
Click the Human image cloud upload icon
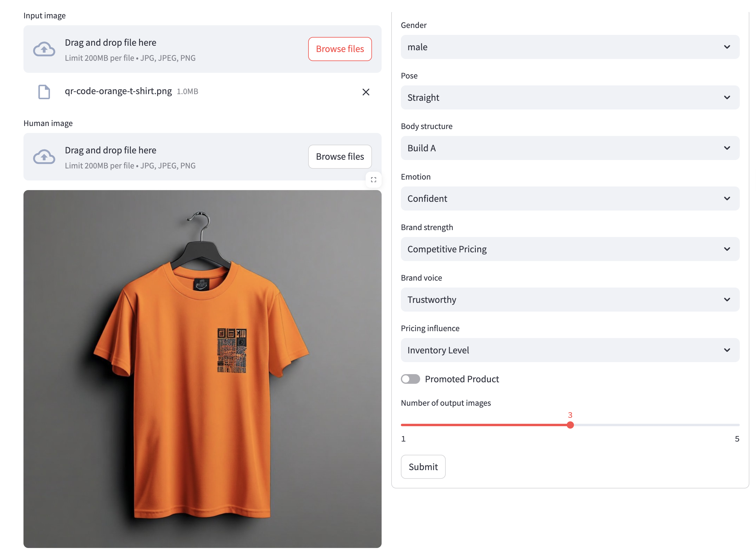[44, 157]
